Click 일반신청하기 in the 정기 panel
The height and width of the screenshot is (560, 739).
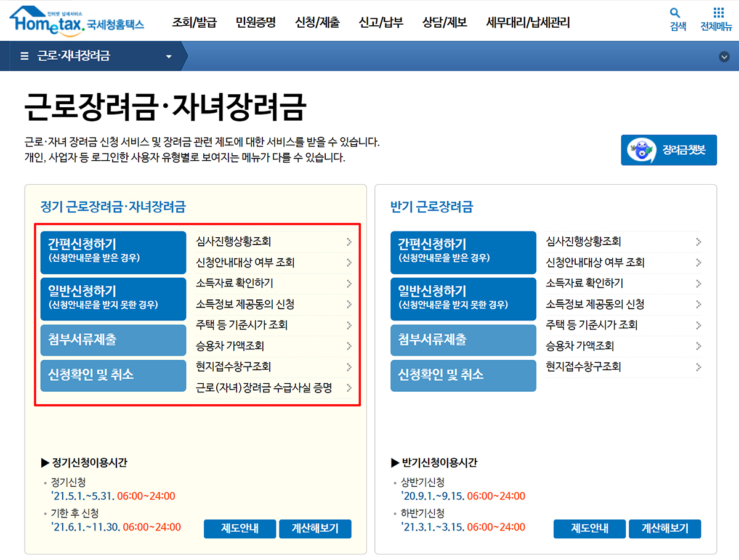(x=113, y=299)
